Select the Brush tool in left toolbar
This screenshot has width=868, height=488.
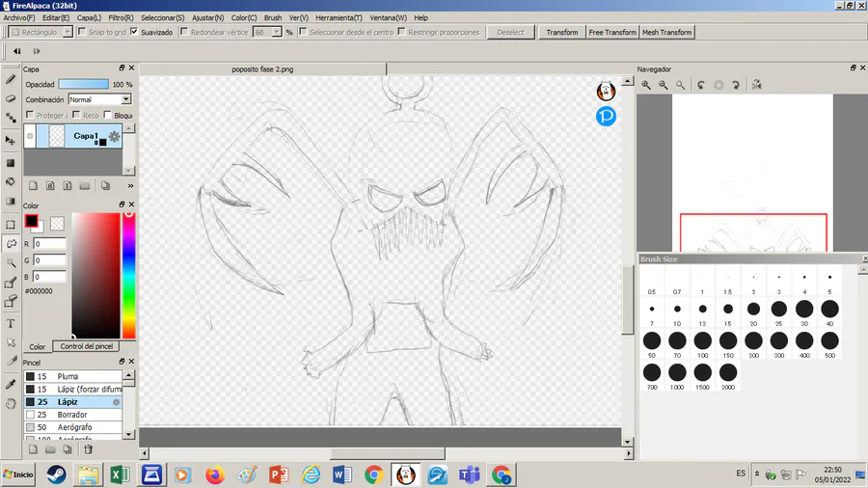pos(11,79)
